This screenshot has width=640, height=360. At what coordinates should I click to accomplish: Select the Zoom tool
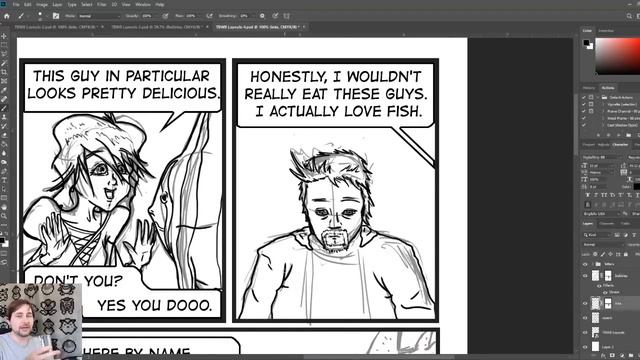coord(4,216)
